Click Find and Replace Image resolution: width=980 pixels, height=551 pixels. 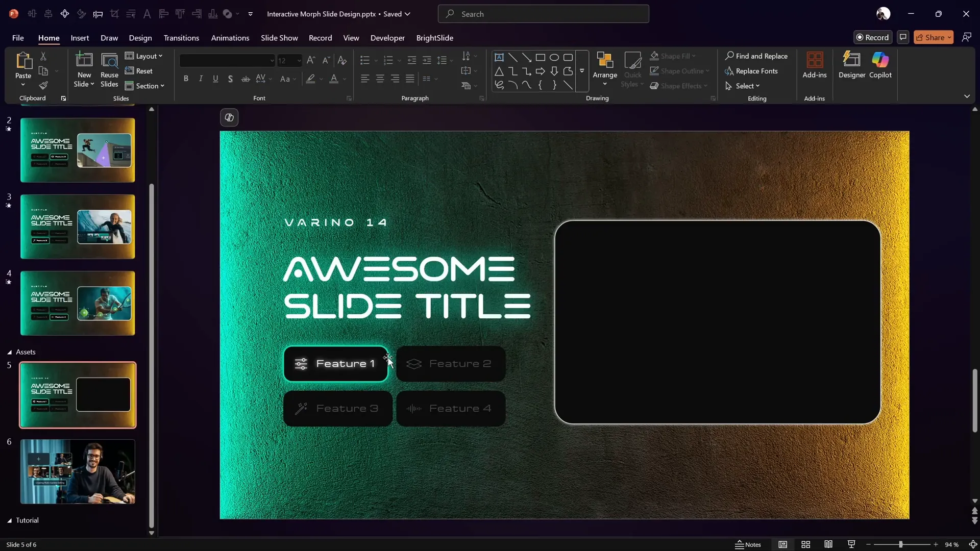756,56
